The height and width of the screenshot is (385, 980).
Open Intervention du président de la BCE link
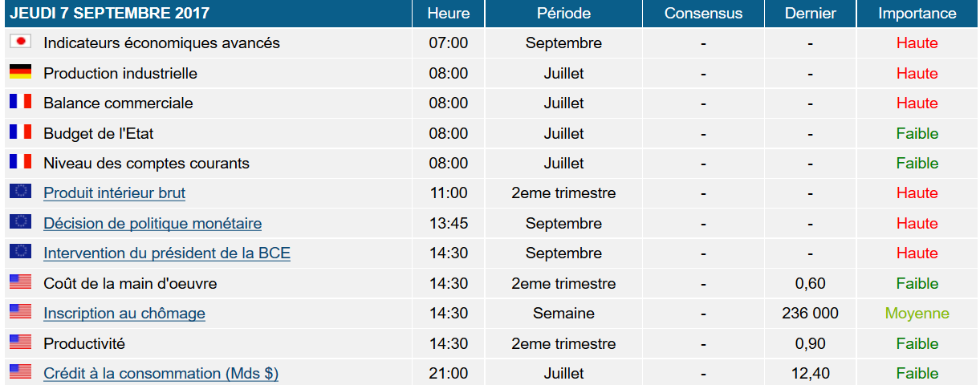[x=167, y=253]
